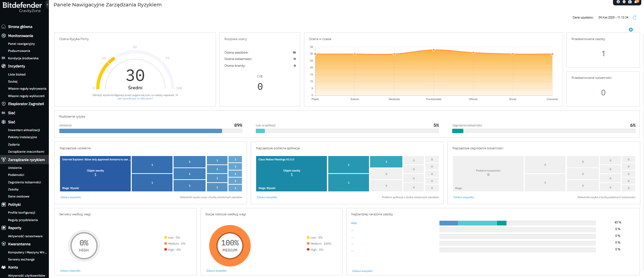Screen dimensions: 644x278
Task: Collapse the sidebar with the top chevron
Action: [x=47, y=4]
